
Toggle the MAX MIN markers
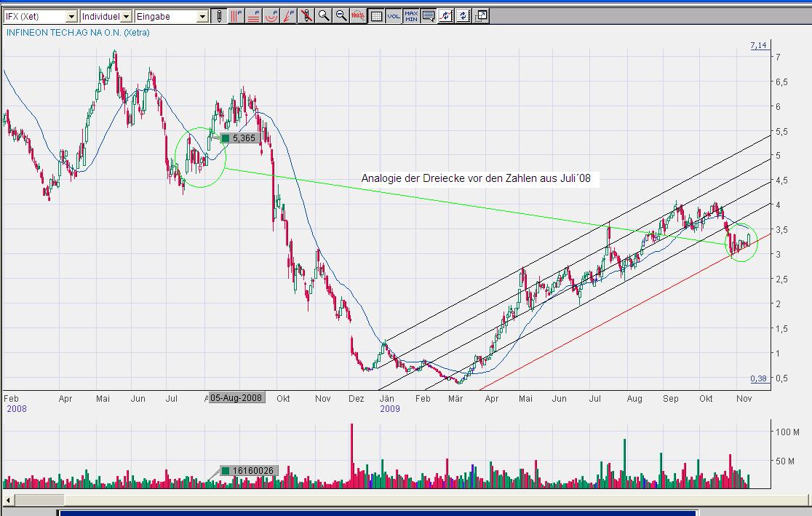click(x=411, y=16)
